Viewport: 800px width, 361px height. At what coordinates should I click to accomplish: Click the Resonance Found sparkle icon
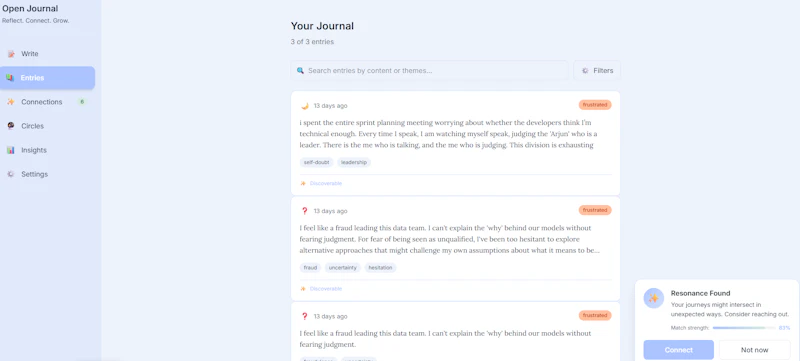(654, 298)
